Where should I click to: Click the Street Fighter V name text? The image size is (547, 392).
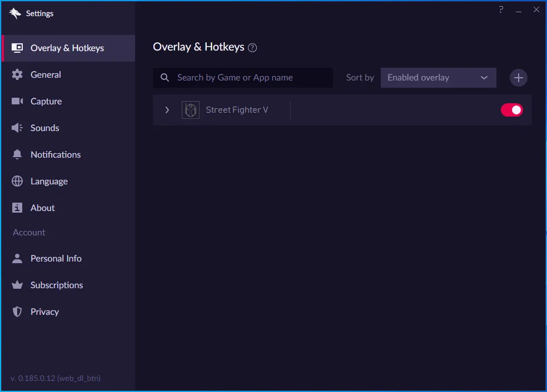(x=237, y=110)
